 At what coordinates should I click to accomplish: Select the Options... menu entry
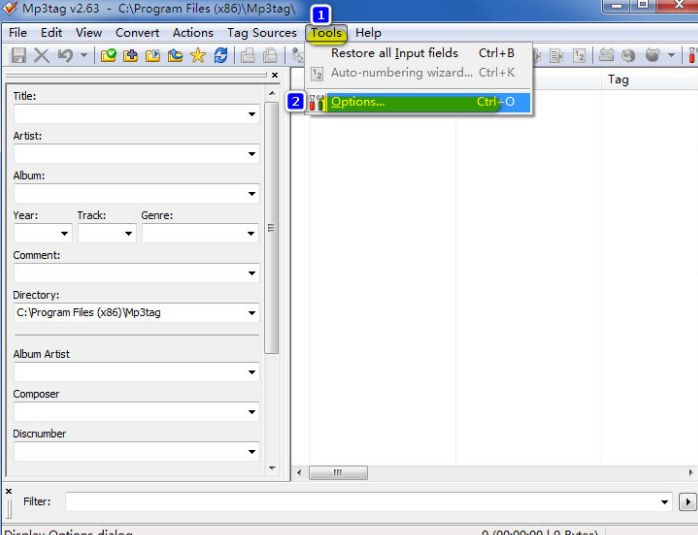(x=419, y=102)
